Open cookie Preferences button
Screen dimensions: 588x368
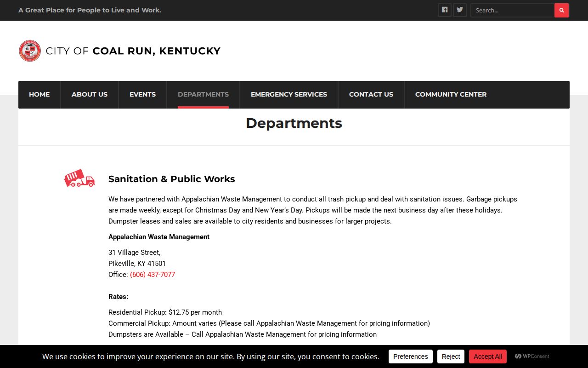point(411,356)
